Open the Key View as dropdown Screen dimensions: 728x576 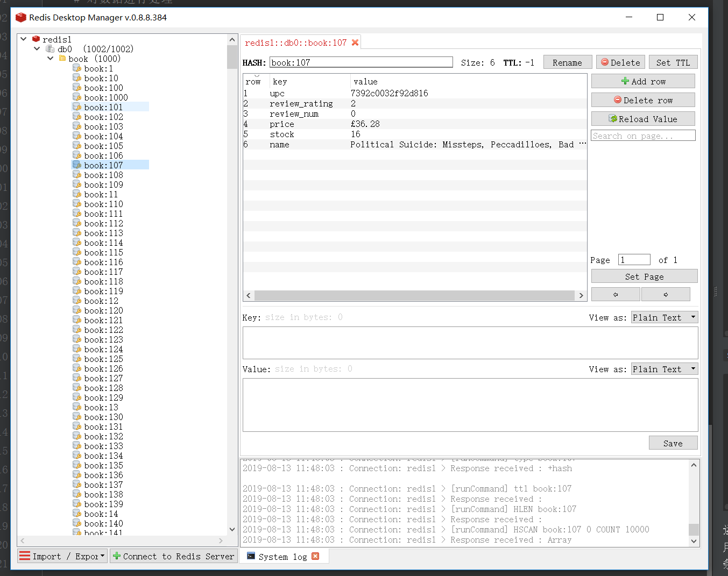(x=665, y=317)
